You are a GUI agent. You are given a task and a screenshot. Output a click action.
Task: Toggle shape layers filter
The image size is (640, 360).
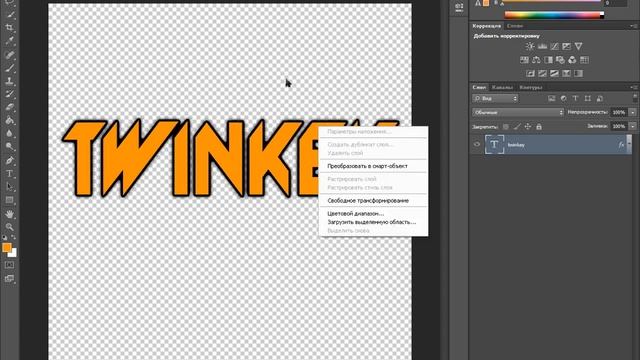tap(587, 98)
